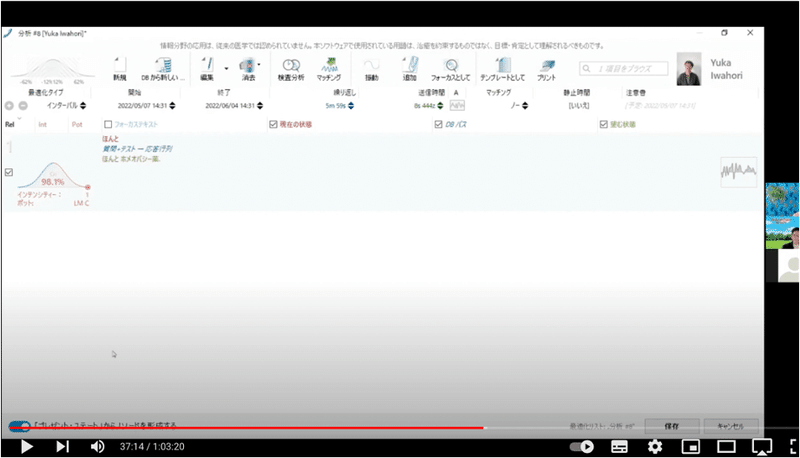Open the マッチング value dropdown
The image size is (800, 458).
coord(525,106)
